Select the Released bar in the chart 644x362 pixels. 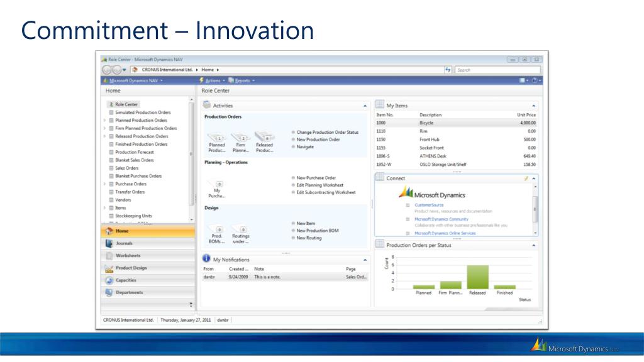478,277
